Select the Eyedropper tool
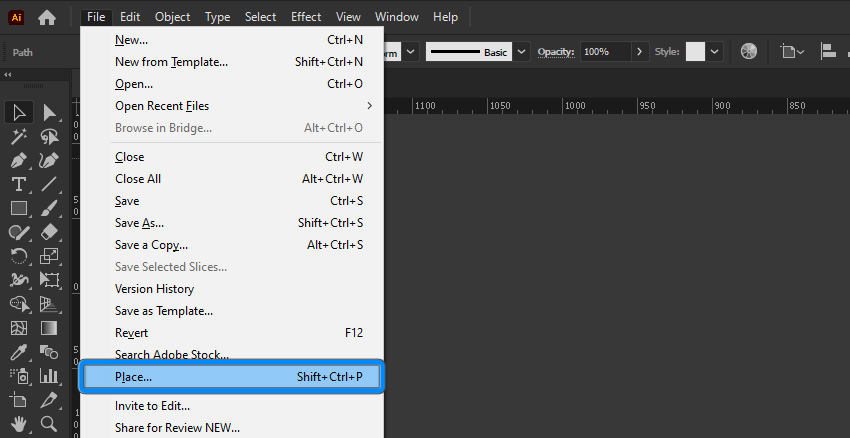 click(19, 352)
